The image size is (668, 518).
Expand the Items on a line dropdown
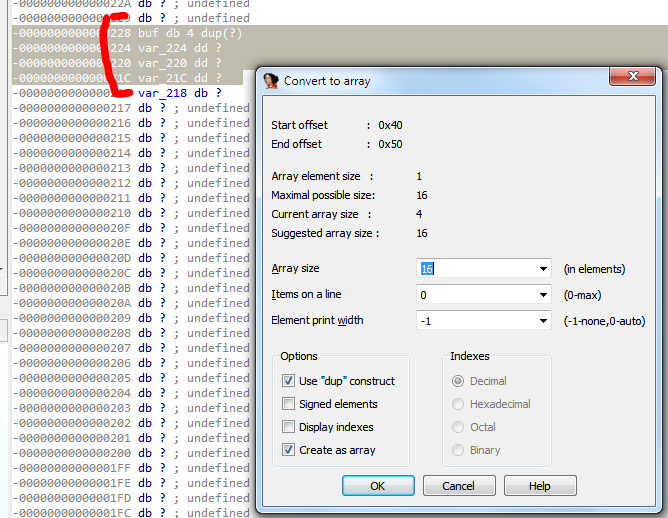(543, 295)
